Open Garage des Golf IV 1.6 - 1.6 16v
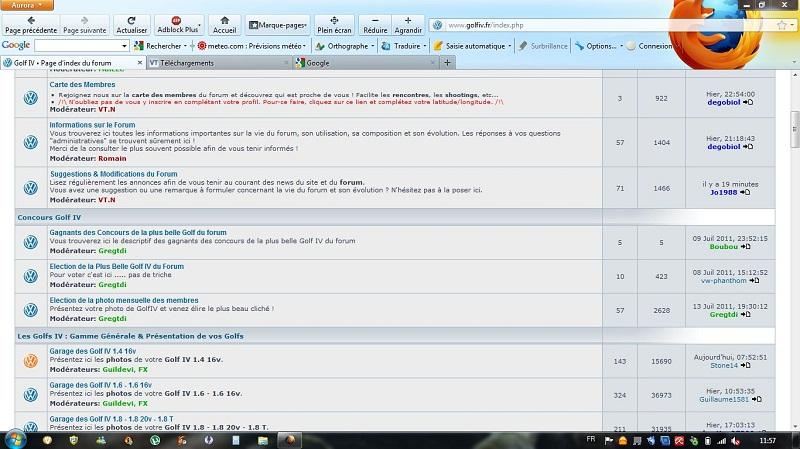 pos(101,385)
